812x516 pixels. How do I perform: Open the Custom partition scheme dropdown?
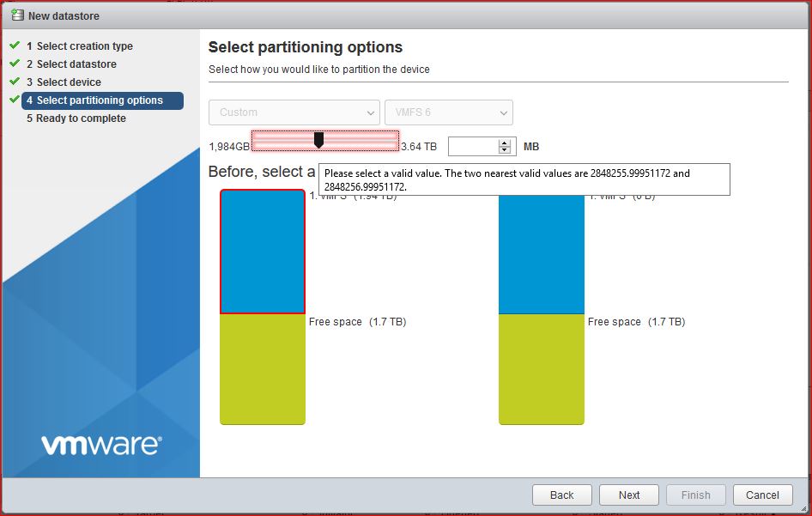click(x=294, y=112)
